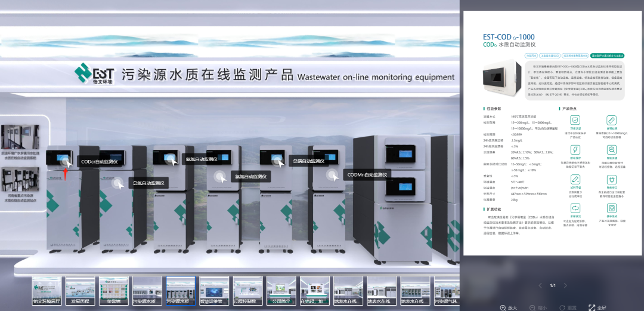The height and width of the screenshot is (311, 644).
Task: Select the CODMn自动监测仪 label
Action: (367, 175)
